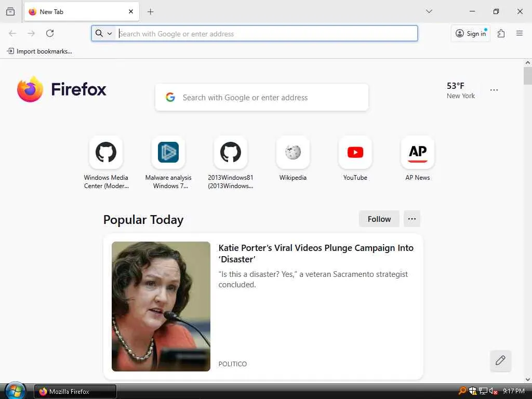Open 2013Windows81 GitHub shortcut
532x399 pixels.
coord(230,163)
